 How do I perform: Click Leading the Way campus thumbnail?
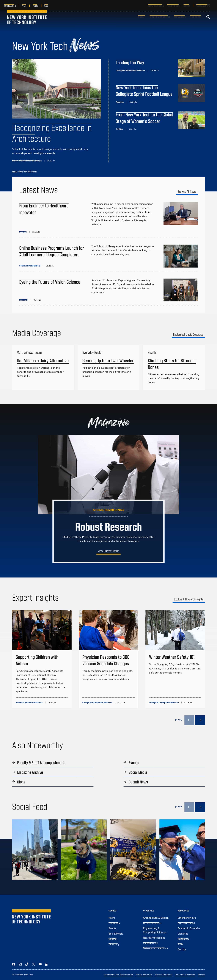pos(192,68)
